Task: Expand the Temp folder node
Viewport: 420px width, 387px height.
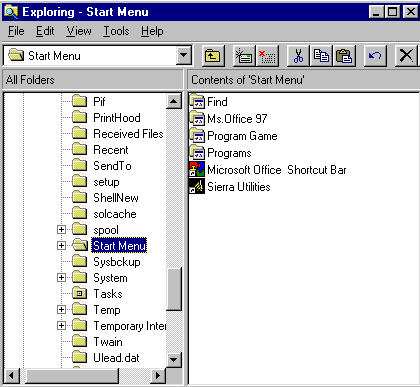Action: point(61,310)
